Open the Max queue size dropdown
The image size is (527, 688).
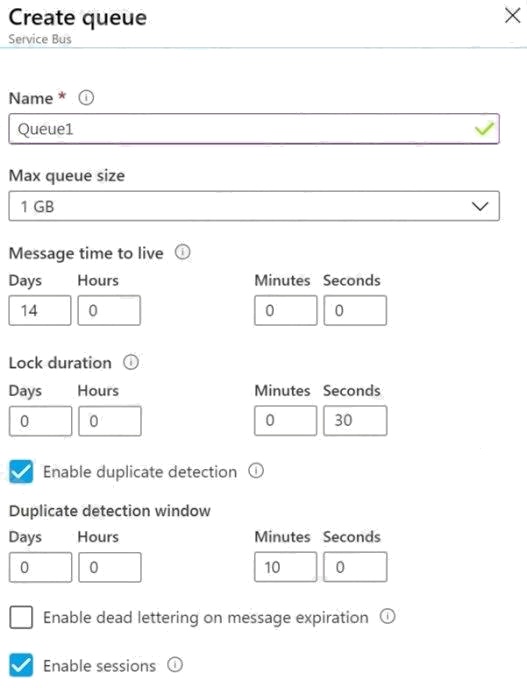click(x=254, y=206)
